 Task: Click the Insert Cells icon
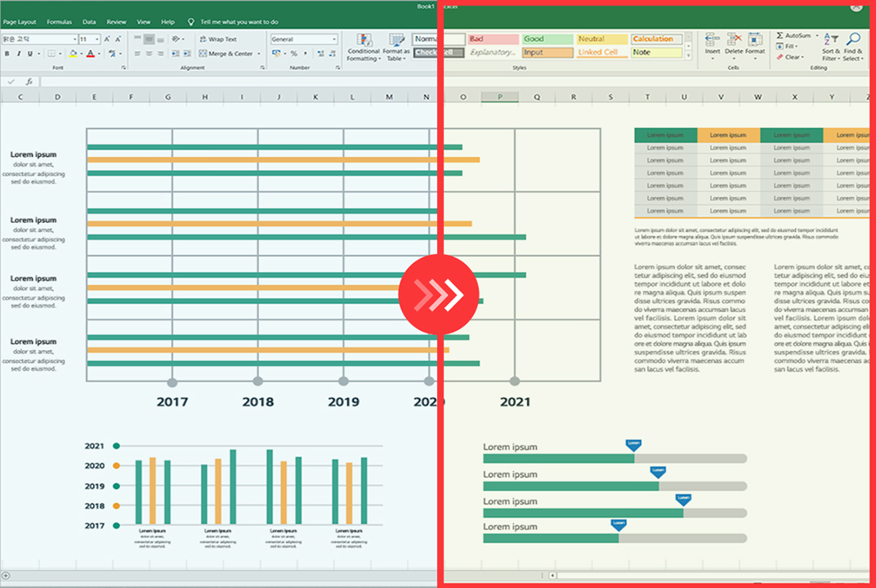point(711,38)
